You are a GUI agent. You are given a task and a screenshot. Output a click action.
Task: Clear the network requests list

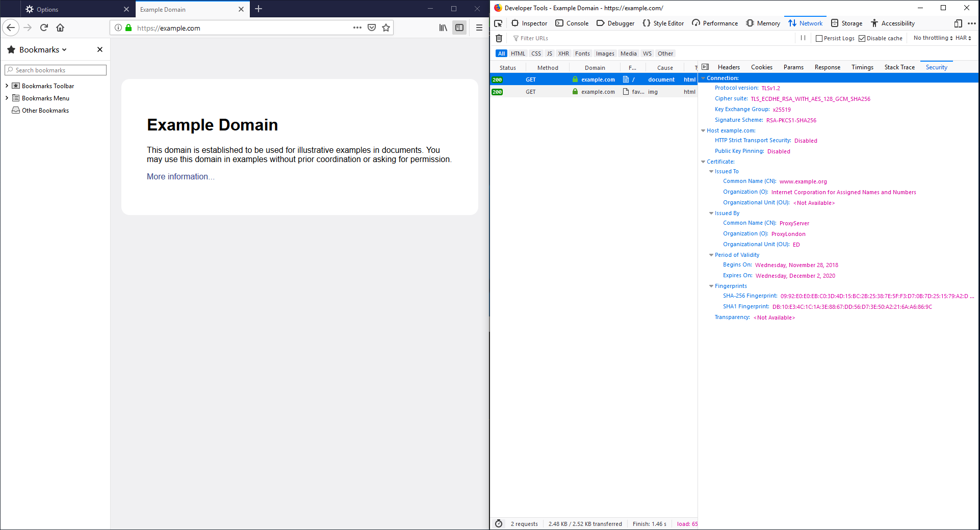[x=499, y=38]
